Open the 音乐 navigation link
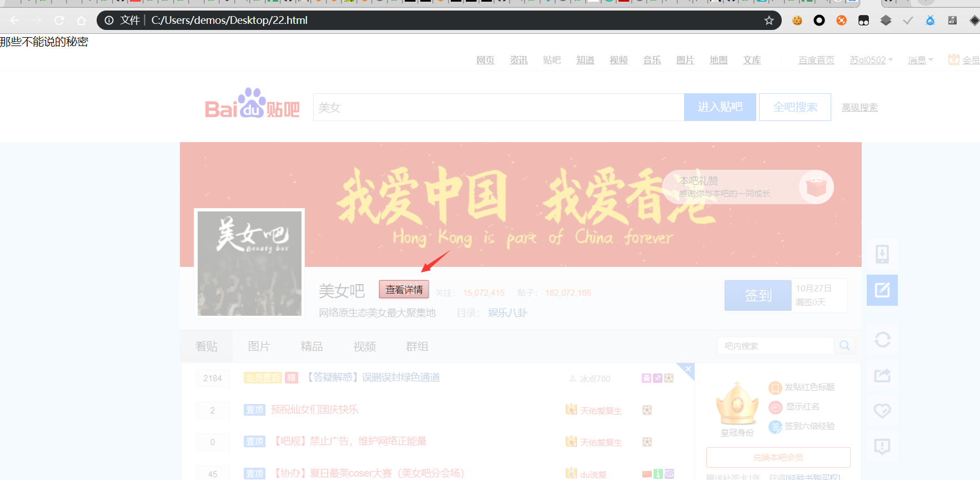This screenshot has height=480, width=980. (x=652, y=60)
